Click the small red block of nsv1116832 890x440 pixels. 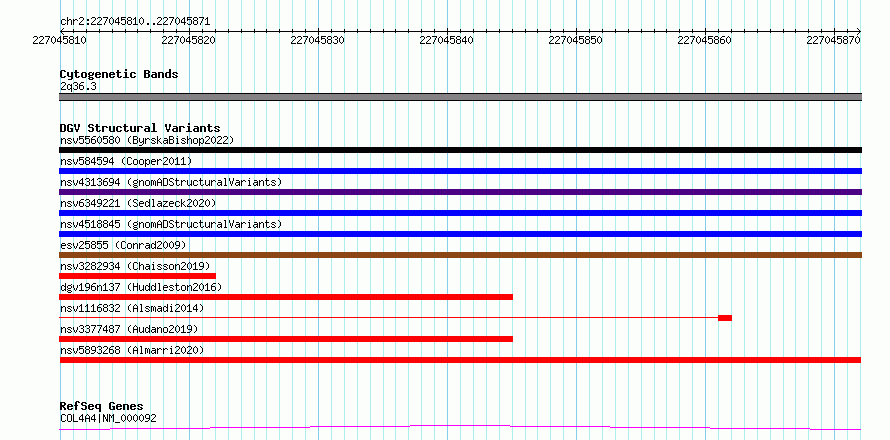(x=725, y=318)
